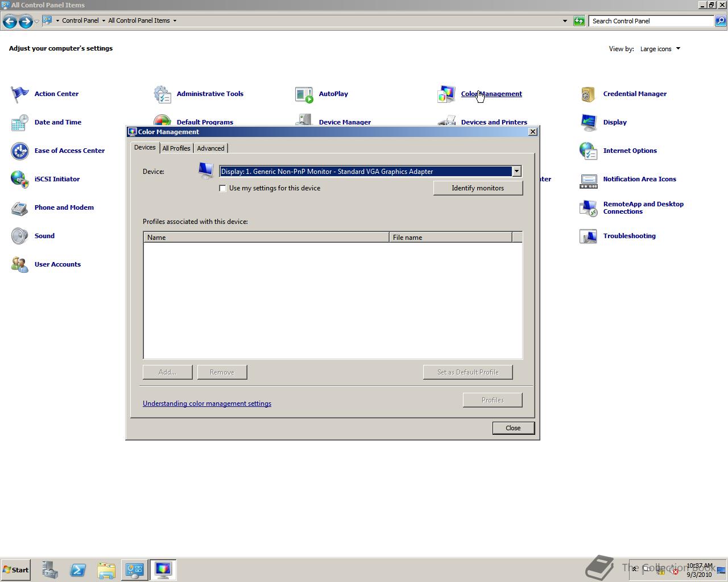Open Server Manager from taskbar
Image resolution: width=728 pixels, height=582 pixels.
(49, 569)
